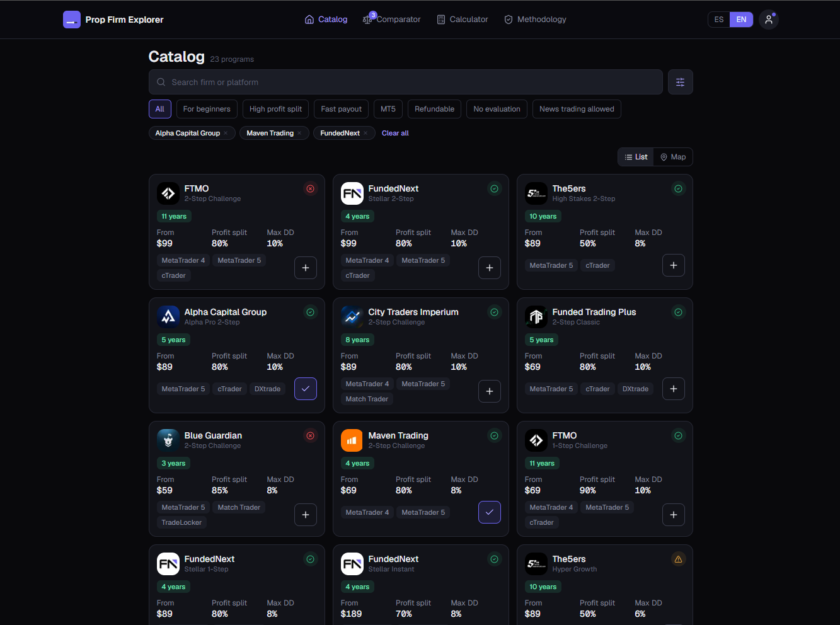Viewport: 840px width, 625px height.
Task: Focus the Search firm or platform field
Action: [406, 82]
